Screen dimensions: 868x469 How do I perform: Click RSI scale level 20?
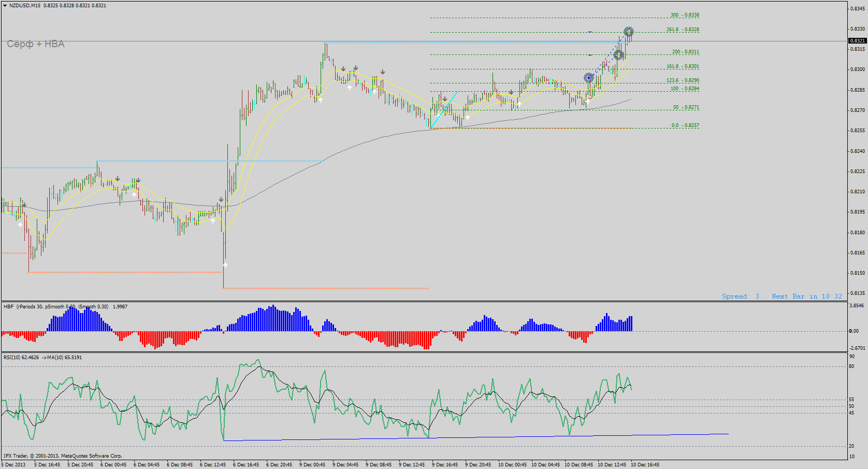click(852, 446)
